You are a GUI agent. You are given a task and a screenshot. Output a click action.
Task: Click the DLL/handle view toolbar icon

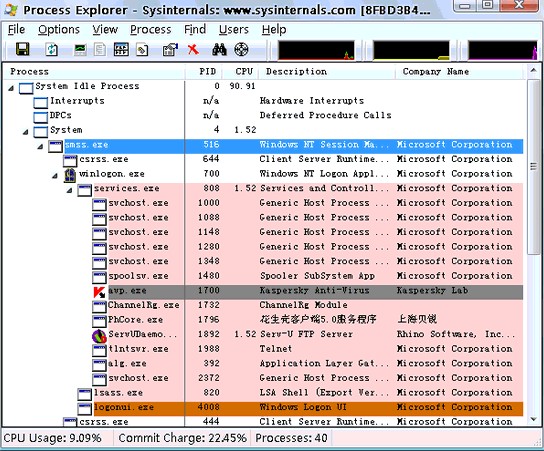[142, 50]
